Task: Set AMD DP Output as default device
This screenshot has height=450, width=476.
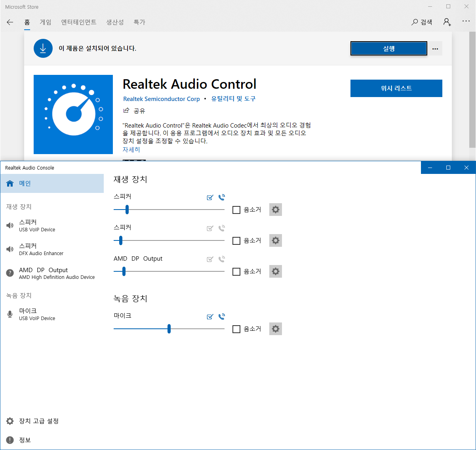Action: (210, 259)
